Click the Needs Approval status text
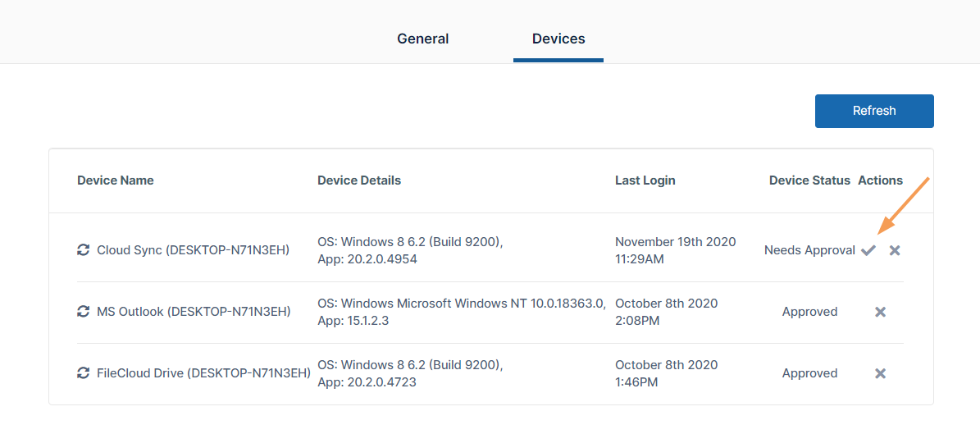Screen dimensions: 980x434 point(809,250)
